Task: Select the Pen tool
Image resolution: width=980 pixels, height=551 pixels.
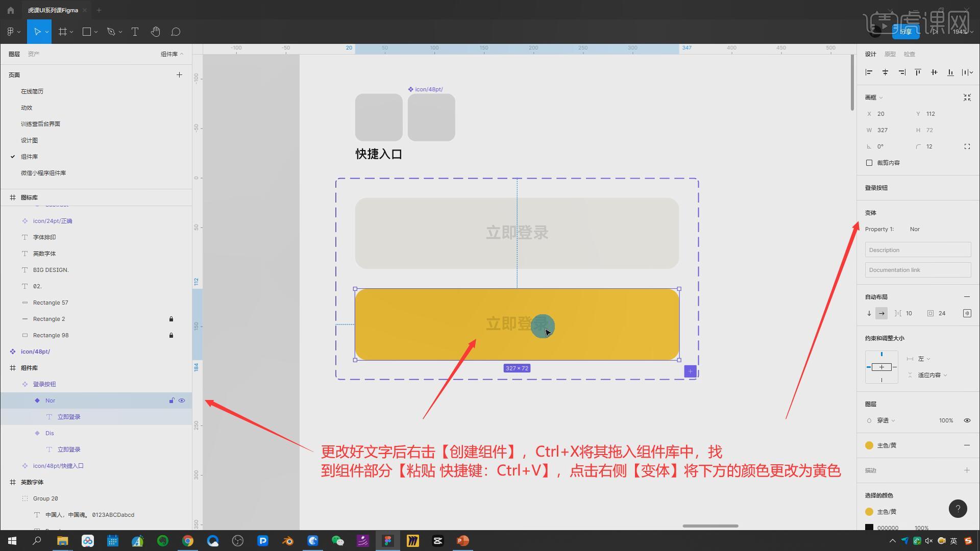Action: pos(111,32)
